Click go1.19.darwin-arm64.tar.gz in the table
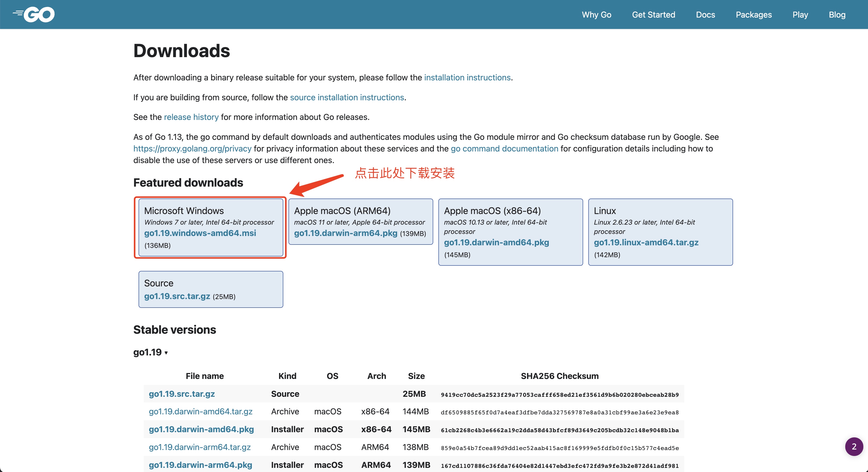This screenshot has width=868, height=472. (x=200, y=447)
